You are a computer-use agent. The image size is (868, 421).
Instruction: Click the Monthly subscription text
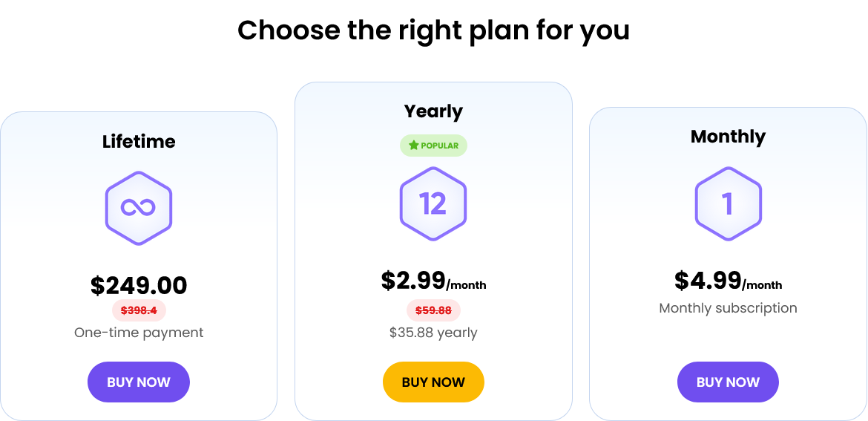[728, 308]
